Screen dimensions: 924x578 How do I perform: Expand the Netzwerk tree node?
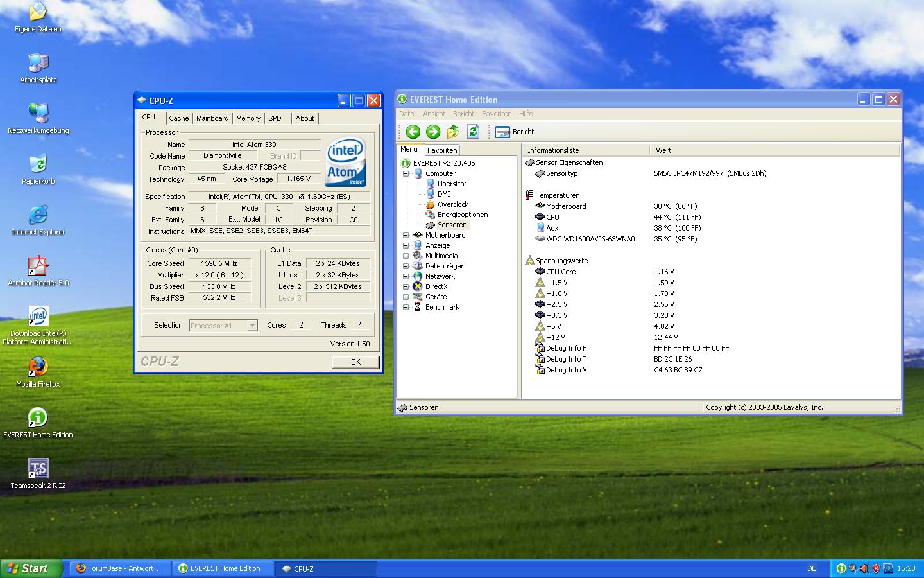(x=406, y=276)
